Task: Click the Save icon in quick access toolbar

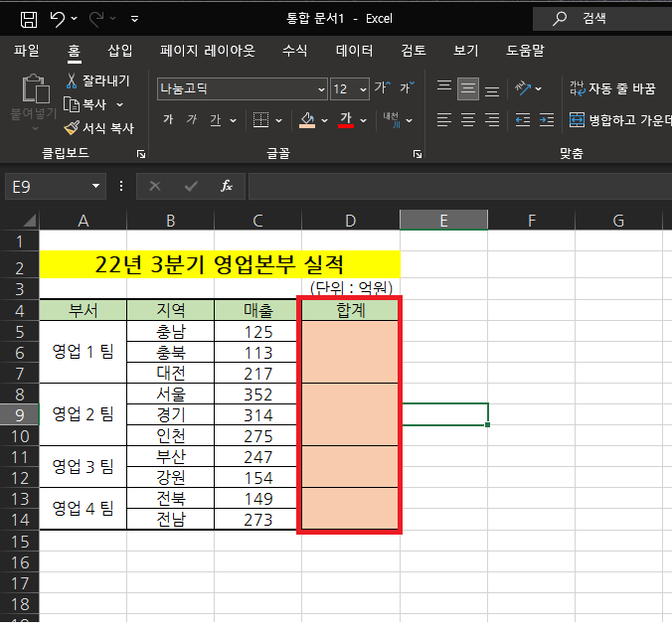Action: pyautogui.click(x=29, y=19)
